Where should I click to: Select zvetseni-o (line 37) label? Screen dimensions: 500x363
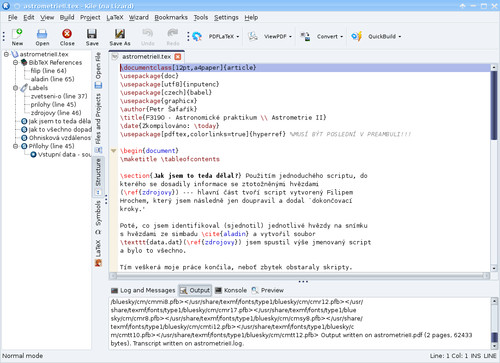tap(59, 96)
